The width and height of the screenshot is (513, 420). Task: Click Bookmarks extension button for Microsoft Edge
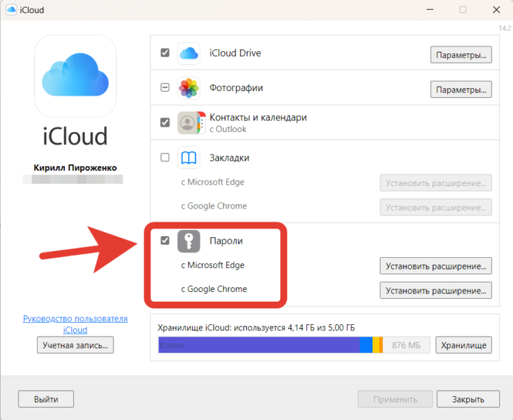436,183
